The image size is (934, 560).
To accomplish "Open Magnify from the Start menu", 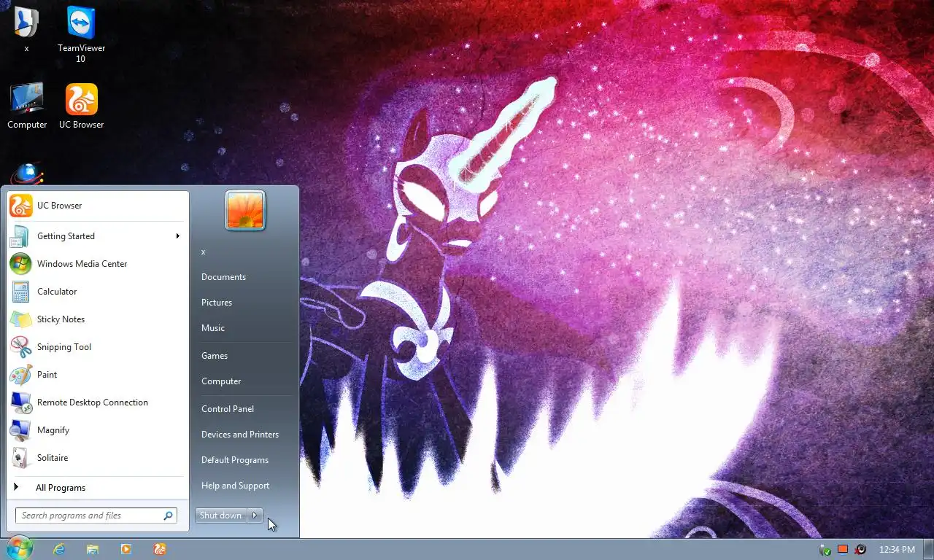I will pyautogui.click(x=97, y=430).
